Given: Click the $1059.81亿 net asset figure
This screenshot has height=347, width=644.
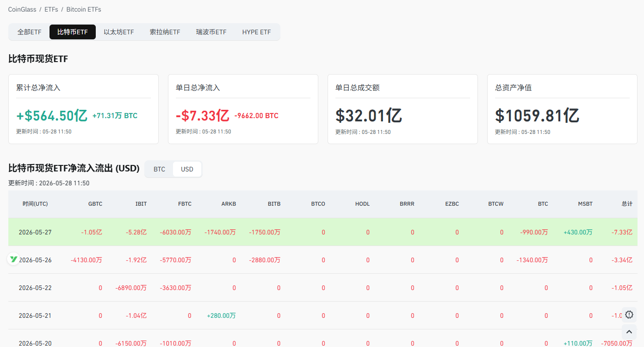Looking at the screenshot, I should [x=537, y=115].
